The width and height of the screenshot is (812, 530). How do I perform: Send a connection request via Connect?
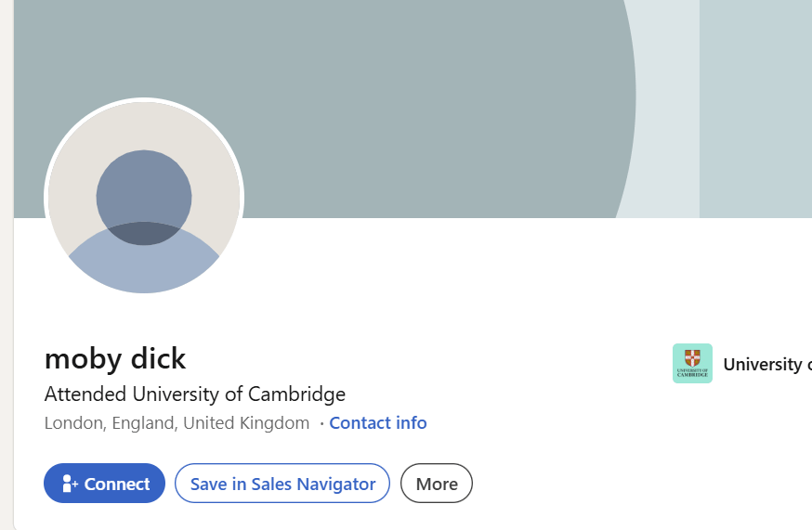click(105, 484)
